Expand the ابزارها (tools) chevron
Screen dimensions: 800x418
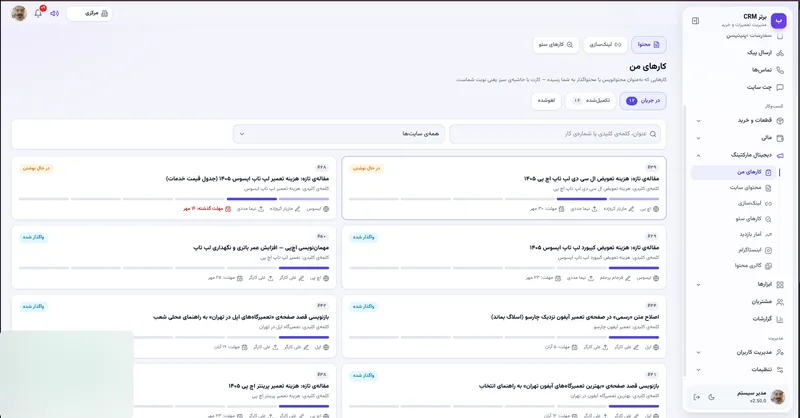point(698,285)
